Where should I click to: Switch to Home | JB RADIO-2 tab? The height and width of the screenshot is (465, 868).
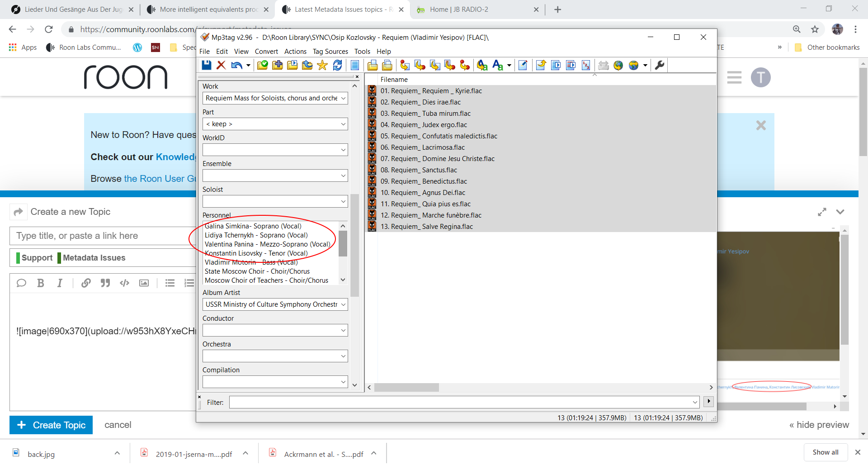click(477, 9)
